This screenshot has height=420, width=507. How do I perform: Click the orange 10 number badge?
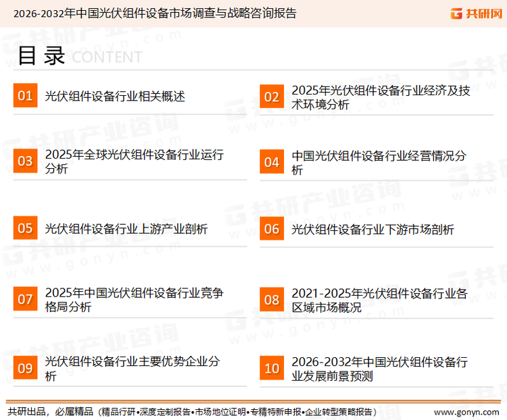pos(272,368)
